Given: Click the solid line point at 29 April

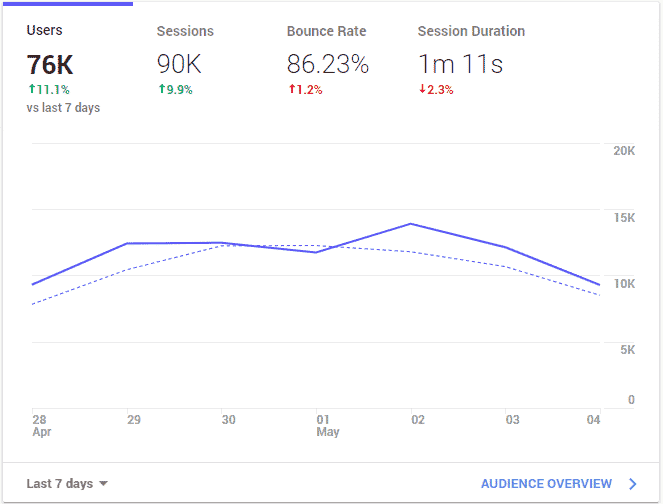Looking at the screenshot, I should coord(129,243).
